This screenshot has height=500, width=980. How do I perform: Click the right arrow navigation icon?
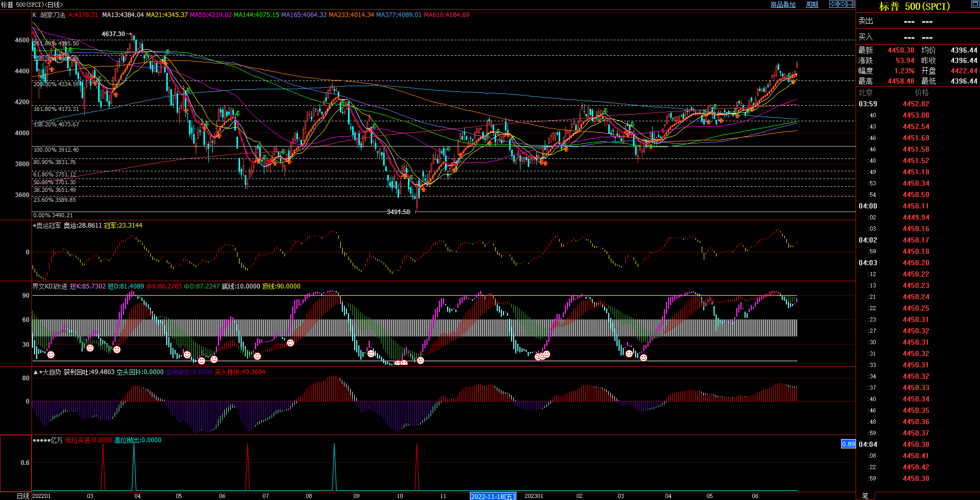[x=842, y=4]
